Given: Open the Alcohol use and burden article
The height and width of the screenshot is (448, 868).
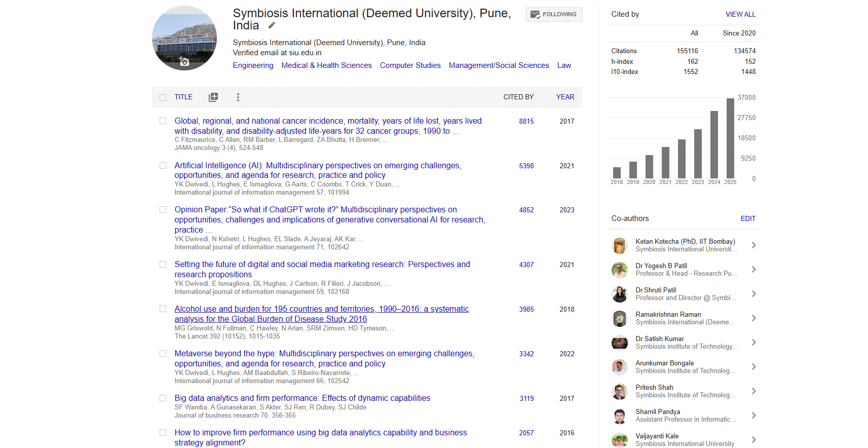Looking at the screenshot, I should (x=321, y=314).
